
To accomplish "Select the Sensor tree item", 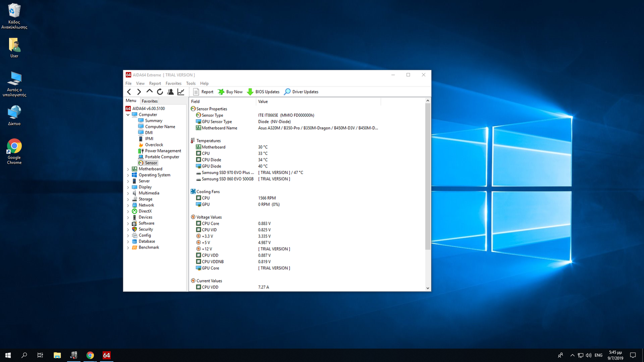I will tap(151, 163).
